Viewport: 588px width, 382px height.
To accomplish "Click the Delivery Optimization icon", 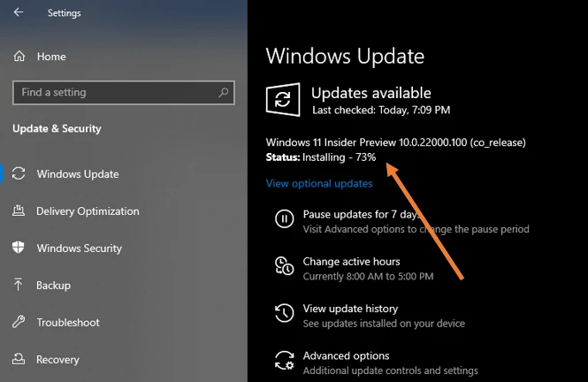I will tap(19, 210).
